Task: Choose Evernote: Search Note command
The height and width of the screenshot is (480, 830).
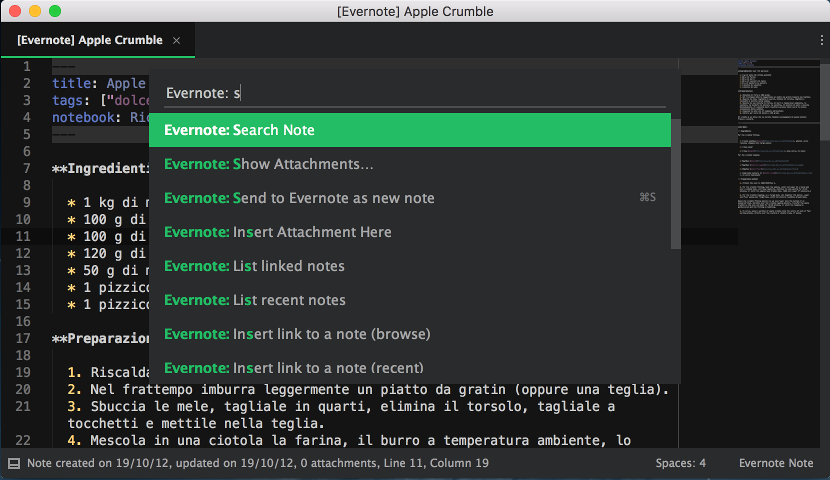Action: tap(410, 130)
